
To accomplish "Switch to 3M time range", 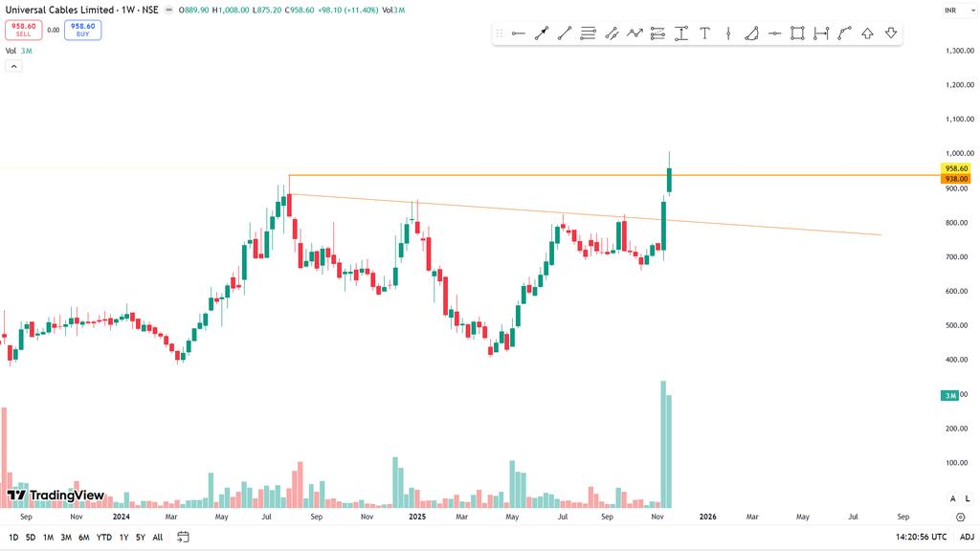I will [66, 538].
